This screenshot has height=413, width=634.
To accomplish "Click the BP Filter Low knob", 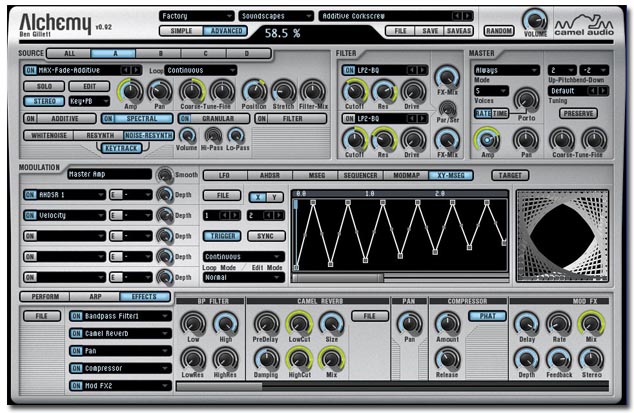I will [x=193, y=324].
